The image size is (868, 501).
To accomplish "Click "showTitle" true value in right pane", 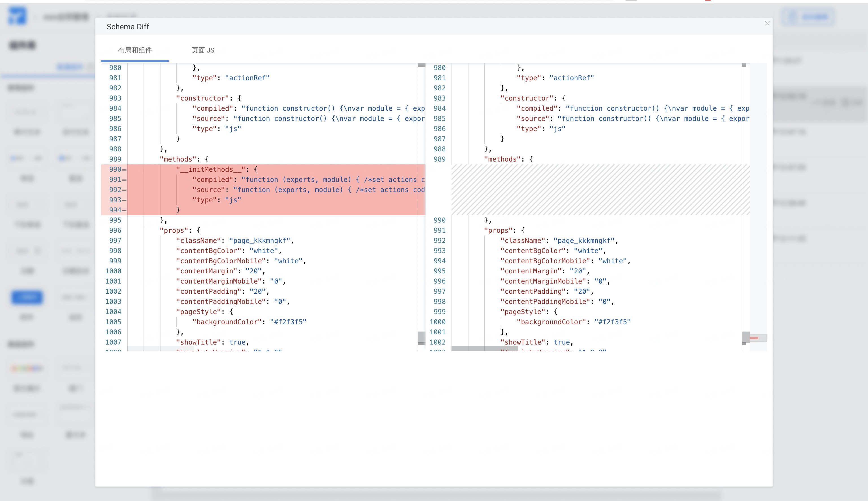I will tap(561, 342).
